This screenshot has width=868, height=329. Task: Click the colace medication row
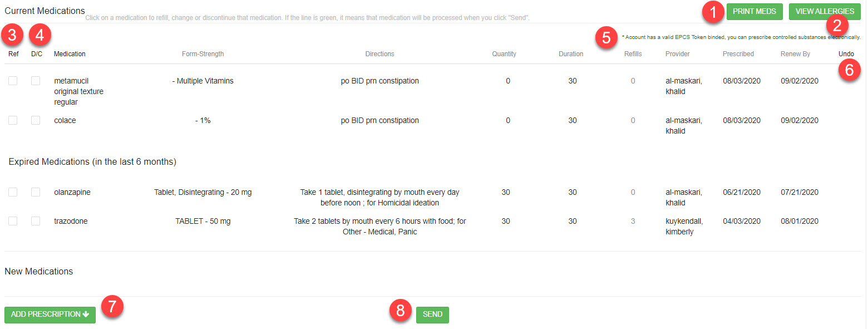point(65,120)
